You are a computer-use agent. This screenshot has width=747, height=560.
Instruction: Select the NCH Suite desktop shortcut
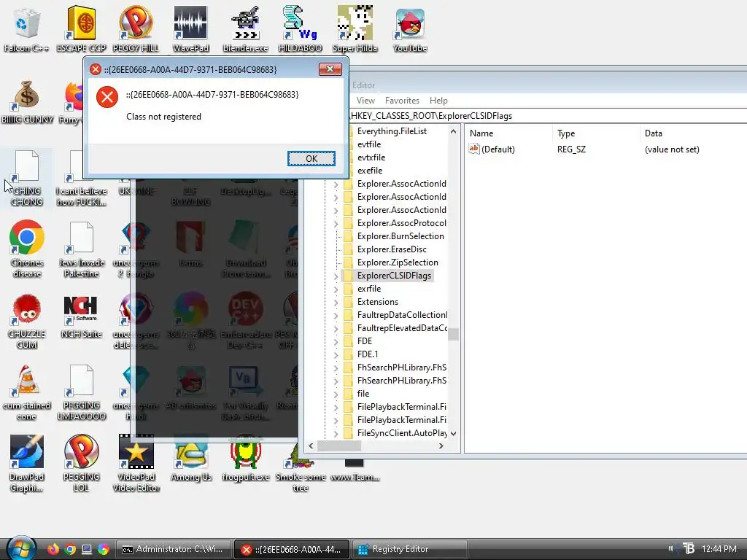81,316
